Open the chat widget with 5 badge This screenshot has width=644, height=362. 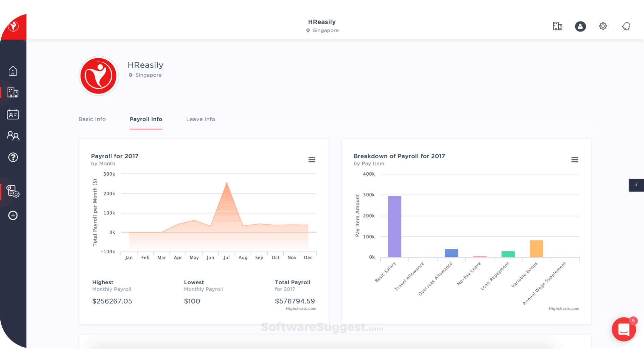pyautogui.click(x=624, y=329)
